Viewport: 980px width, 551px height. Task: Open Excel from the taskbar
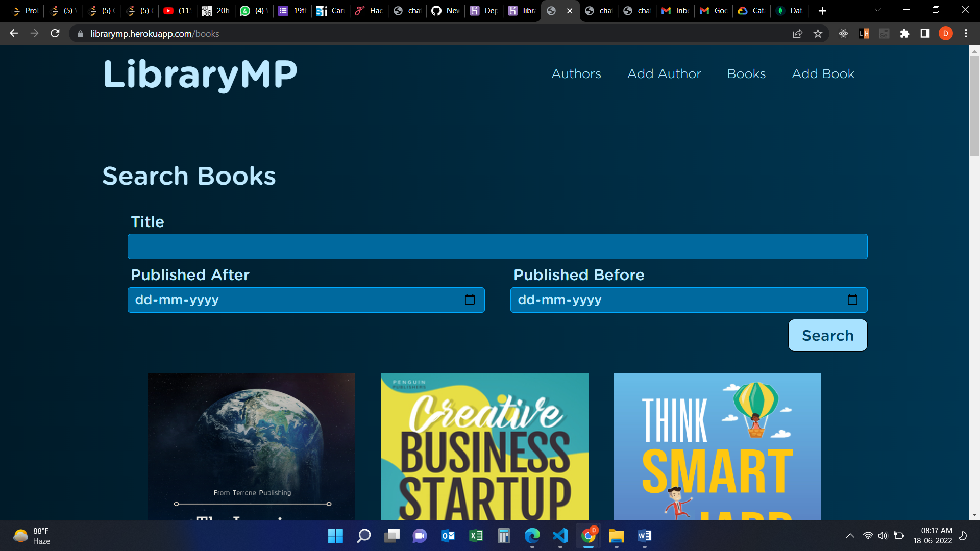pyautogui.click(x=476, y=536)
